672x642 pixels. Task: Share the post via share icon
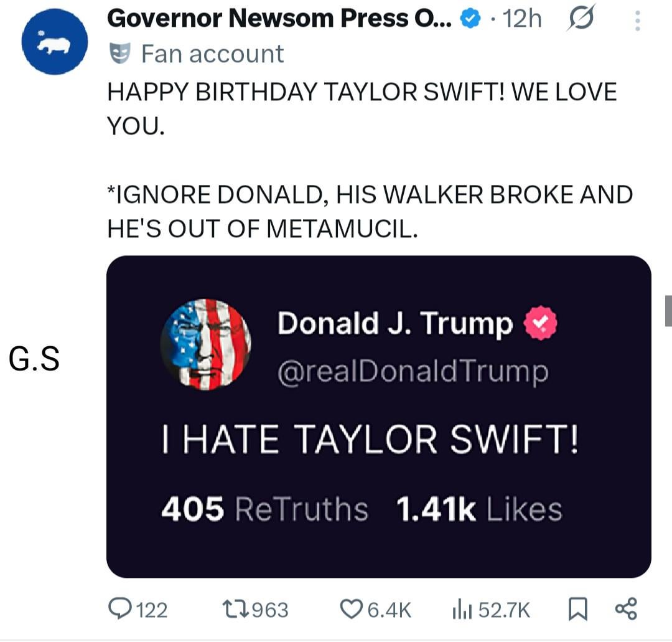click(x=625, y=608)
